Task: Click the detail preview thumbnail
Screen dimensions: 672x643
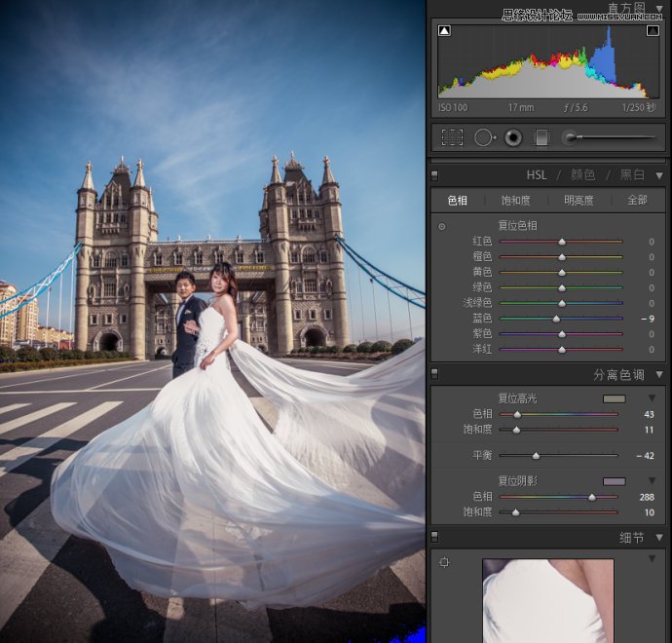Action: click(548, 600)
